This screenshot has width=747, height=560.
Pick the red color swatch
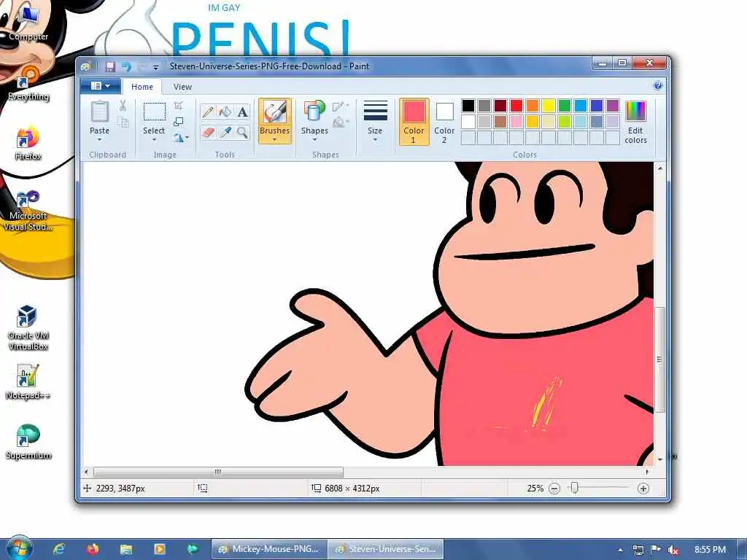[516, 105]
